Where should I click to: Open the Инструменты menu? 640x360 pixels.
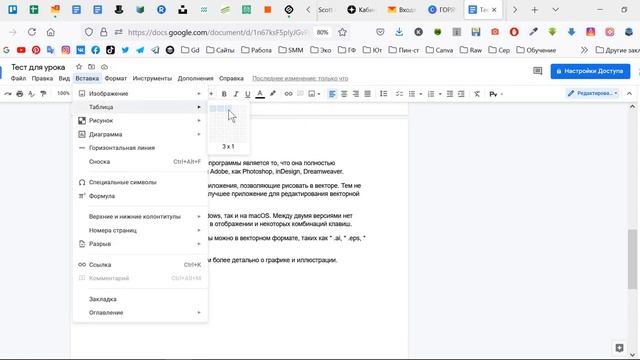pyautogui.click(x=152, y=78)
